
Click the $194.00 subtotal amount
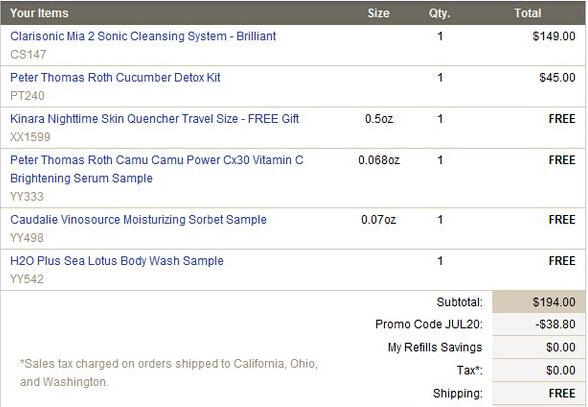pyautogui.click(x=554, y=302)
